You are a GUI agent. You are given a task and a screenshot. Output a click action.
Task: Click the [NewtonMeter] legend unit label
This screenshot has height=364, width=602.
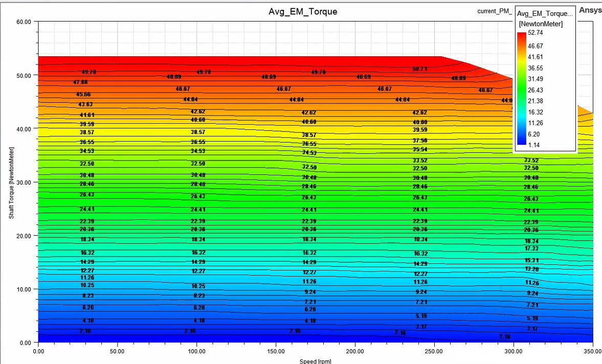541,24
